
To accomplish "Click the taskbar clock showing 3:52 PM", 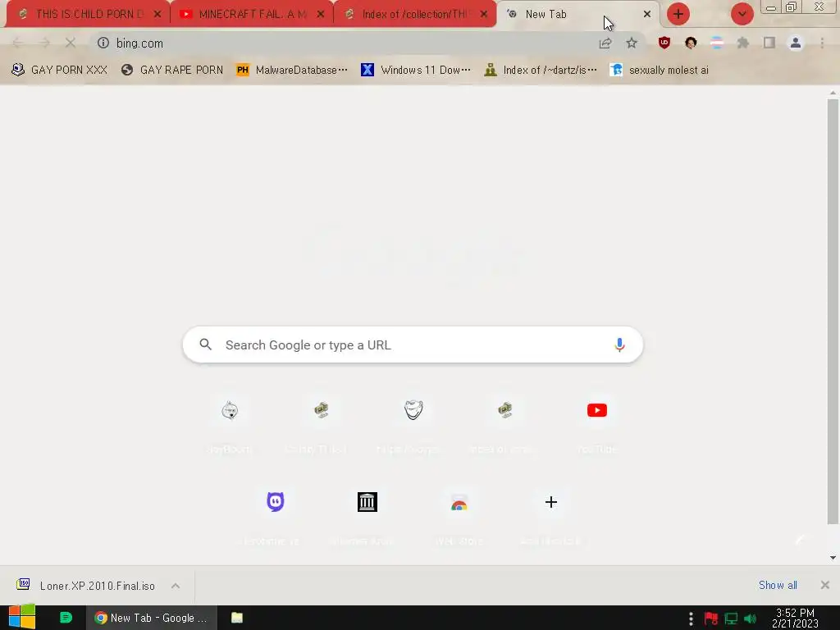I will coord(795,618).
